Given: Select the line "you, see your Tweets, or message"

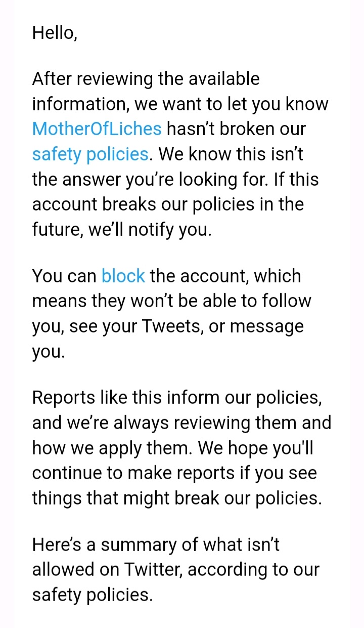Looking at the screenshot, I should pos(168,326).
